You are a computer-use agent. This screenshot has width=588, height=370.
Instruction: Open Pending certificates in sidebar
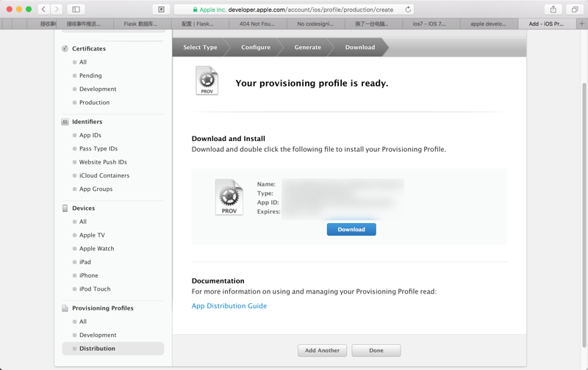(90, 76)
